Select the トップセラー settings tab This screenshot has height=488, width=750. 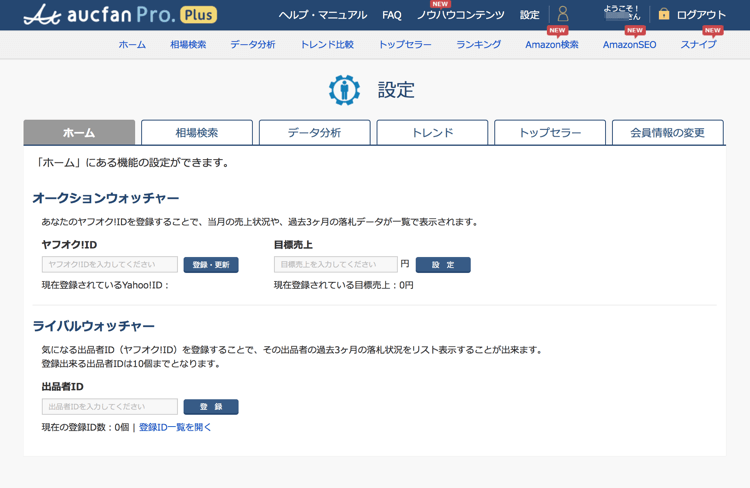550,133
